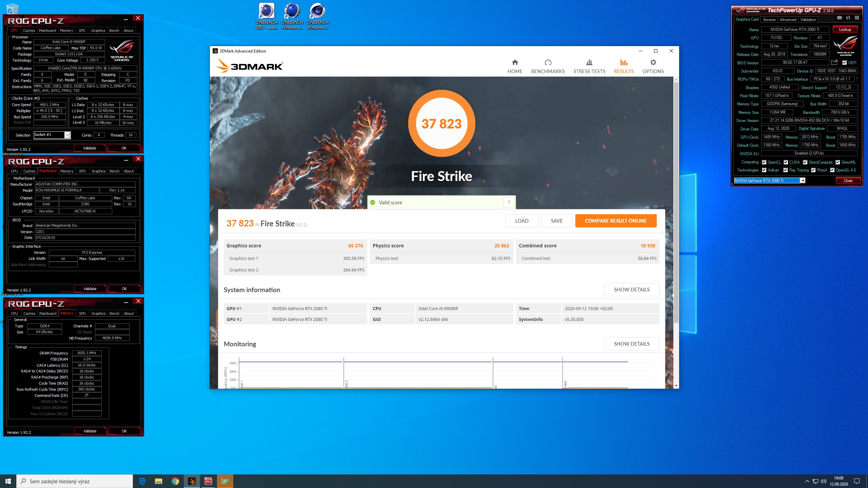Viewport: 868px width, 488px height.
Task: Open valid score help question mark
Action: 509,202
